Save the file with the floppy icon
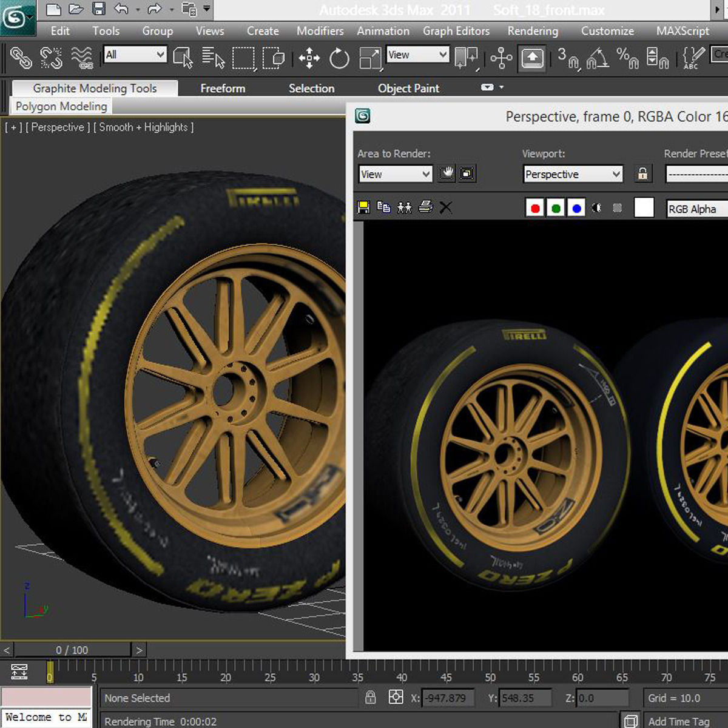728x728 pixels. point(99,9)
